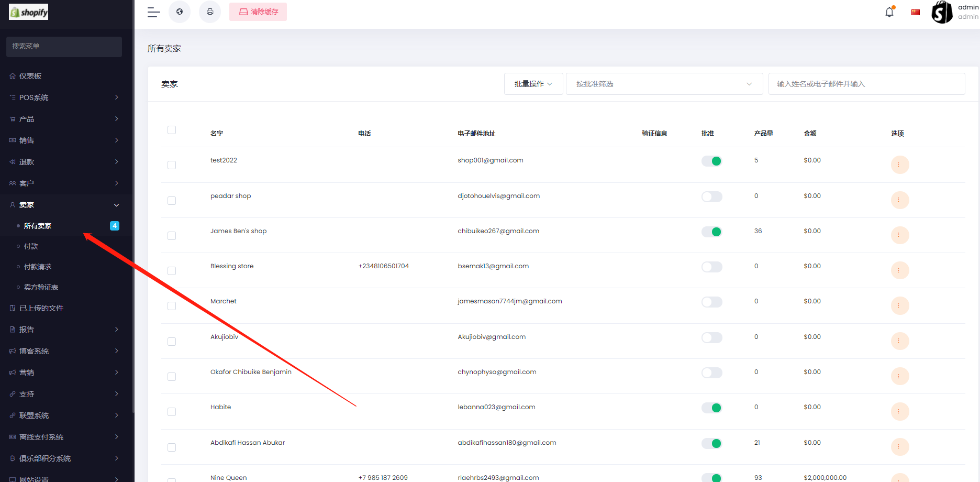The image size is (980, 482).
Task: Click the admin username text
Action: coord(968,7)
